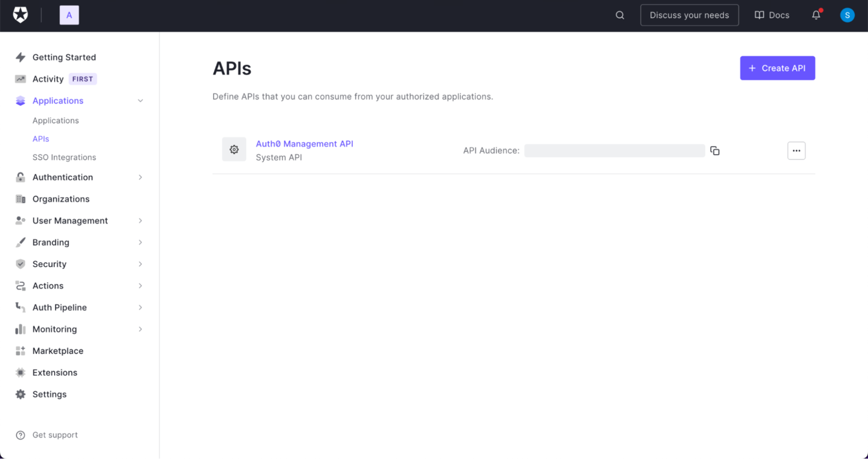
Task: Open the tenant selector labeled A
Action: [69, 15]
